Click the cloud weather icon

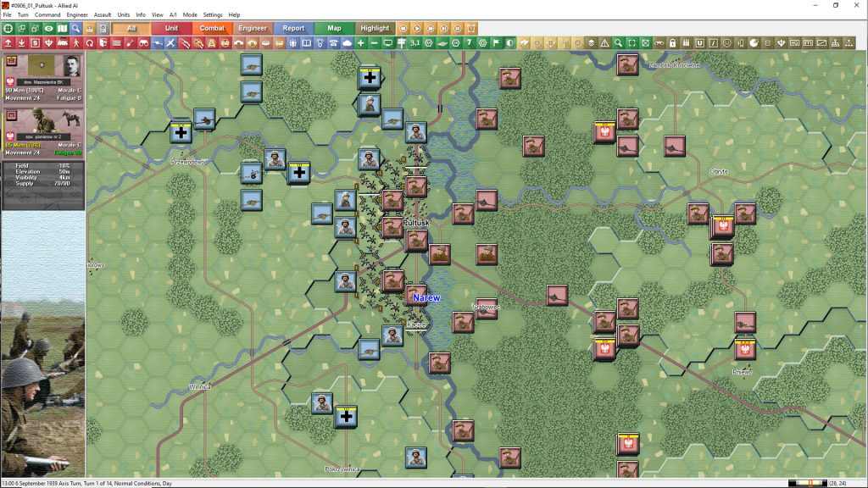[x=347, y=42]
